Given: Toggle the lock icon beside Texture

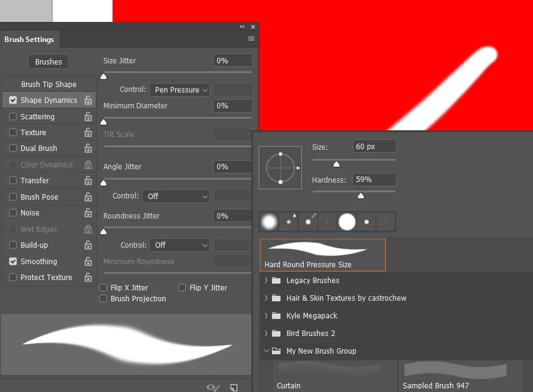Looking at the screenshot, I should point(88,132).
